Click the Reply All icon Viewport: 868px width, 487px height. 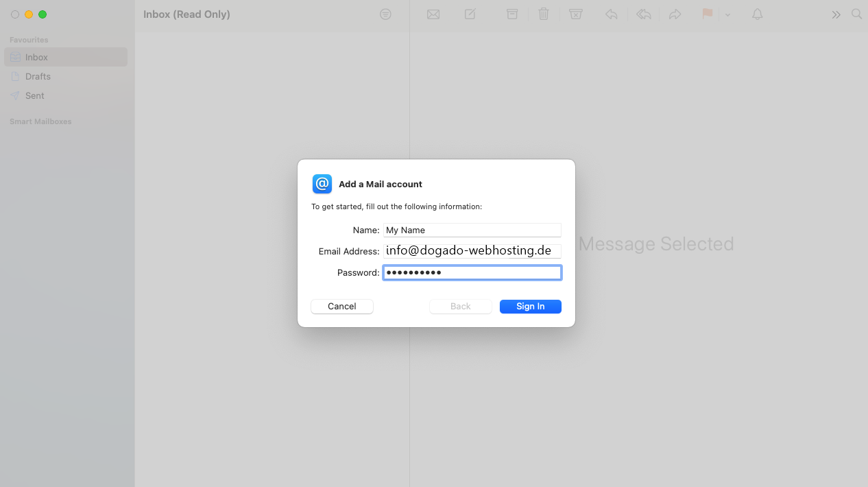coord(644,14)
